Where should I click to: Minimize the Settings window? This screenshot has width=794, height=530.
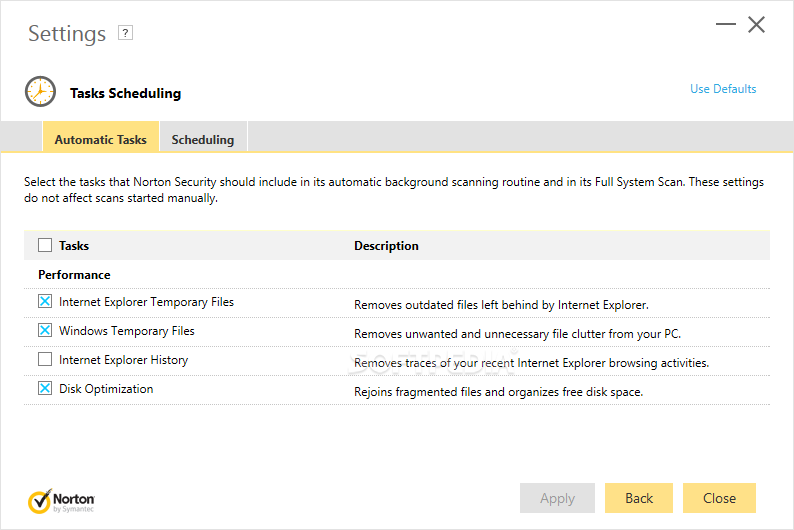(726, 24)
